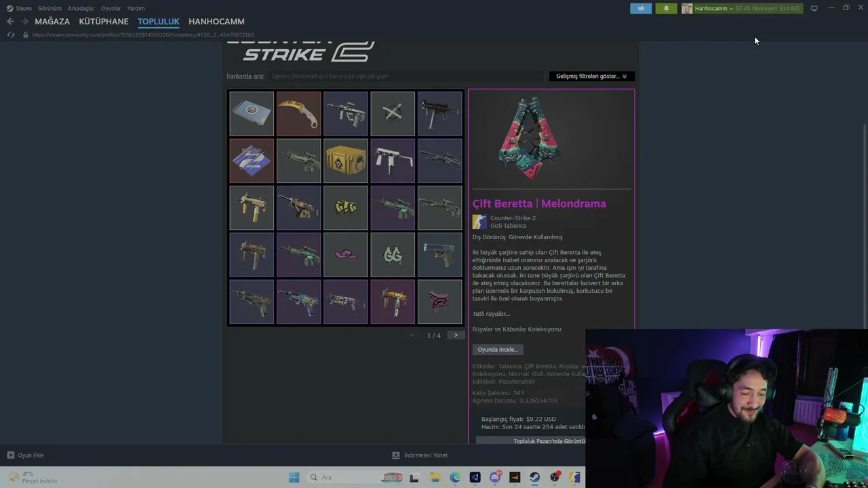Switch to the TOPLULUK tab

159,22
